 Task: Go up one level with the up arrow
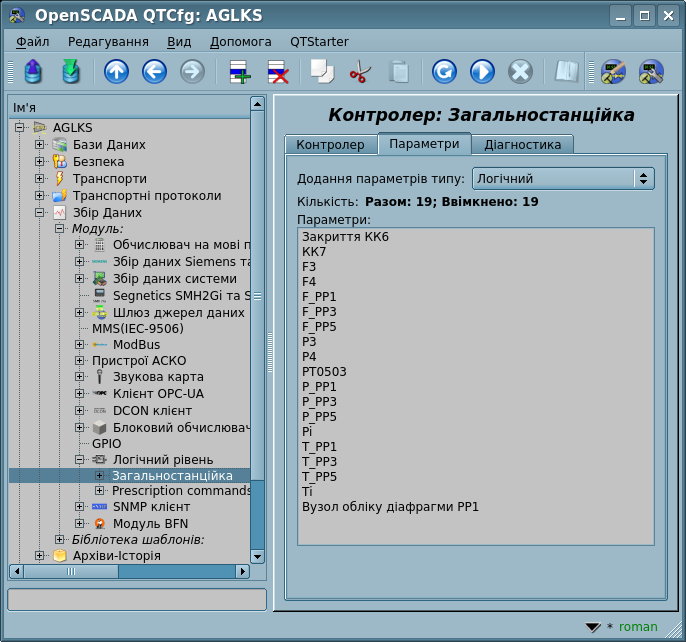point(117,72)
